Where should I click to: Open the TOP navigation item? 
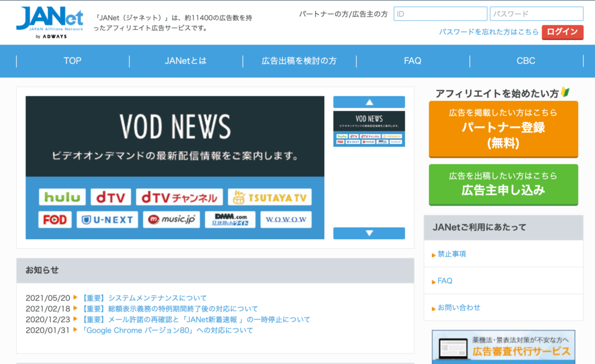pyautogui.click(x=73, y=61)
